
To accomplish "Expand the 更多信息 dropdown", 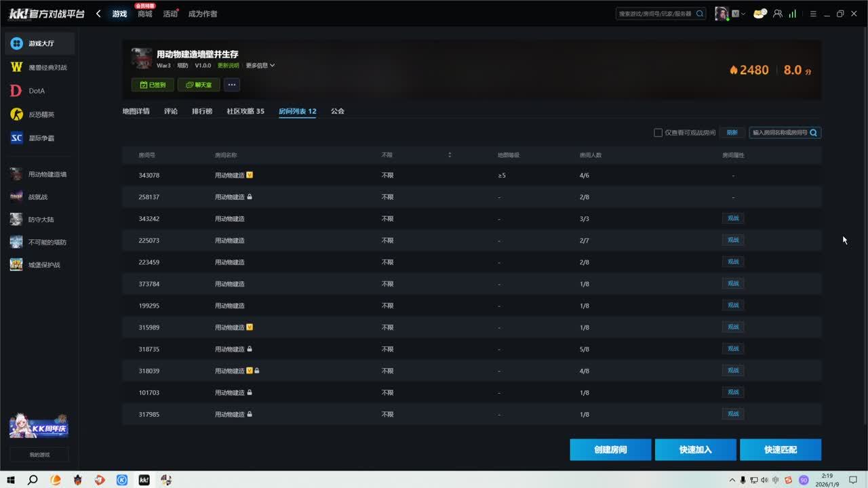I will pyautogui.click(x=260, y=66).
